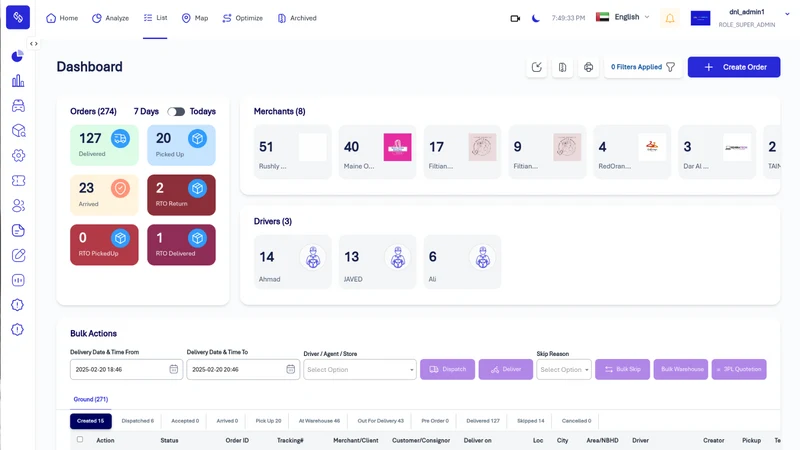The image size is (800, 450).
Task: Open the Map menu item
Action: pyautogui.click(x=195, y=18)
